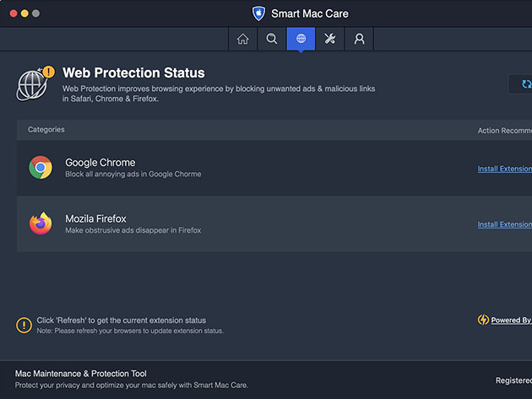This screenshot has width=532, height=399.
Task: Select the magnifier scan tab
Action: (272, 39)
